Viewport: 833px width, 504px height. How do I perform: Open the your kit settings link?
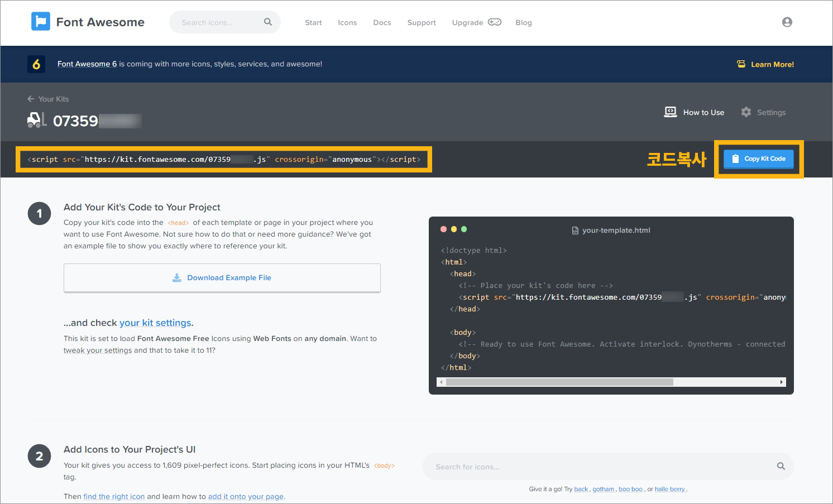(155, 323)
